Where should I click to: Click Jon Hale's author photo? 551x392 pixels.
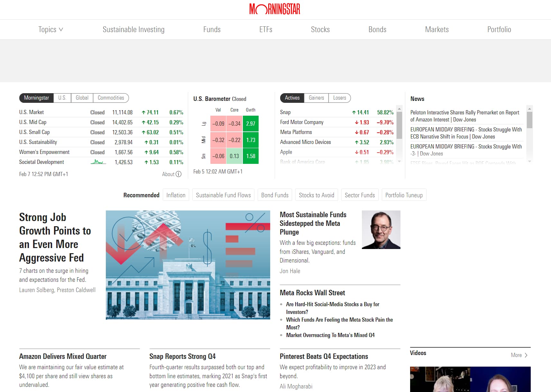click(x=381, y=230)
